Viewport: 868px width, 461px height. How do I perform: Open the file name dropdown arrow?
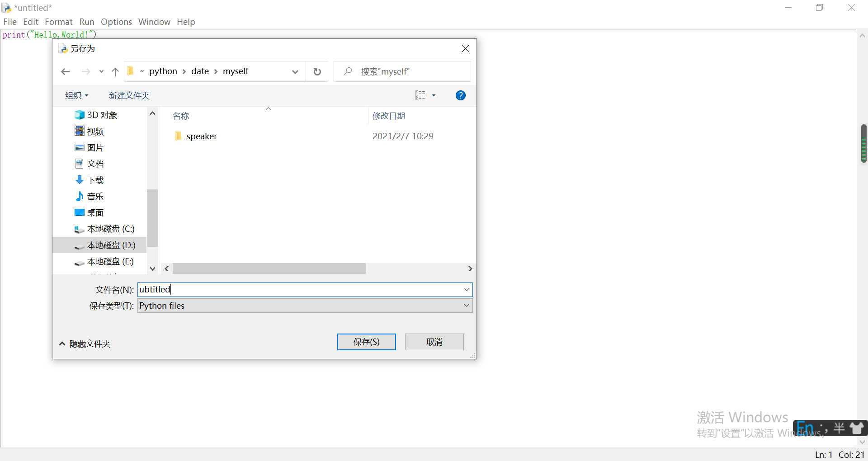pyautogui.click(x=467, y=290)
